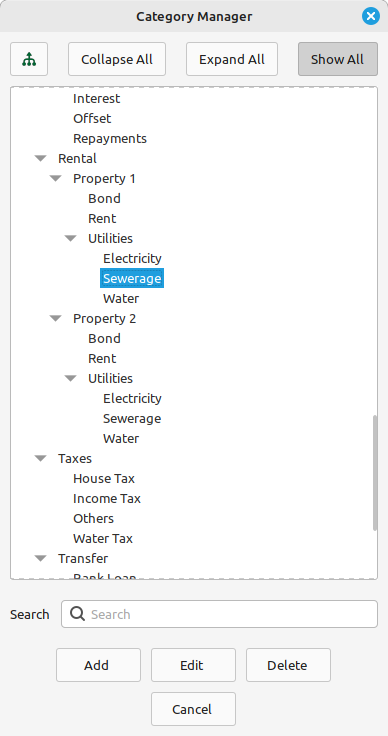This screenshot has width=388, height=736.
Task: Click the green category tree hierarchy icon
Action: pos(29,59)
